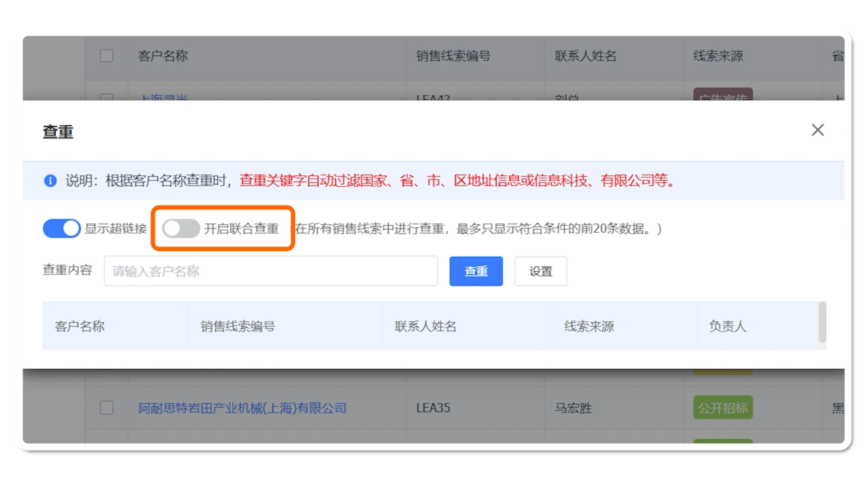Click the blue info icon beside 说明
868x488 pixels.
[50, 181]
